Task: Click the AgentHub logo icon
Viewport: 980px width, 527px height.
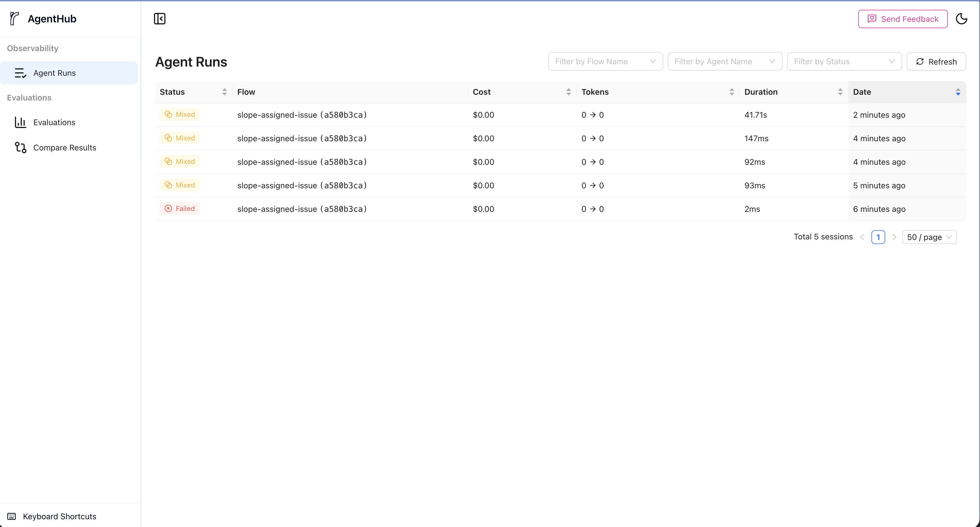Action: (x=14, y=19)
